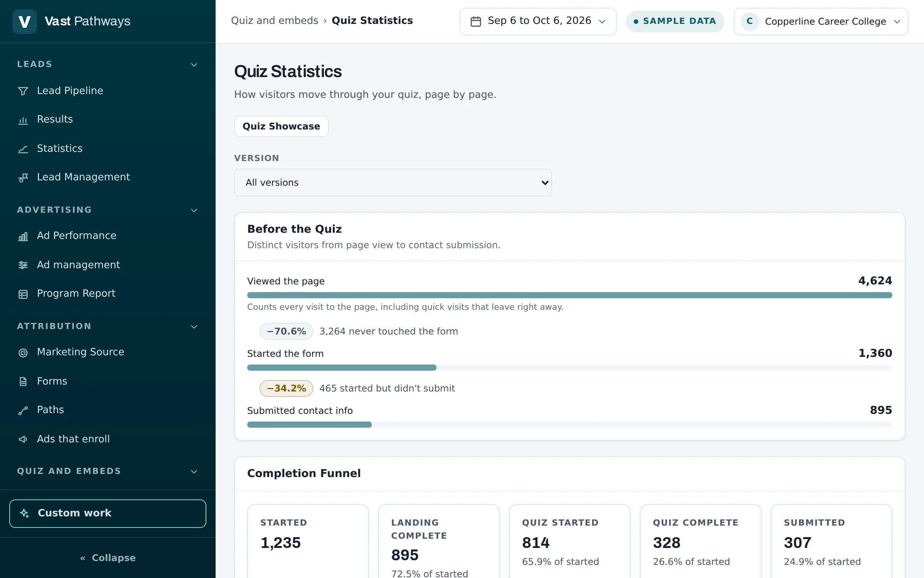924x578 pixels.
Task: Open the Copperline Career College account dropdown
Action: pos(821,22)
